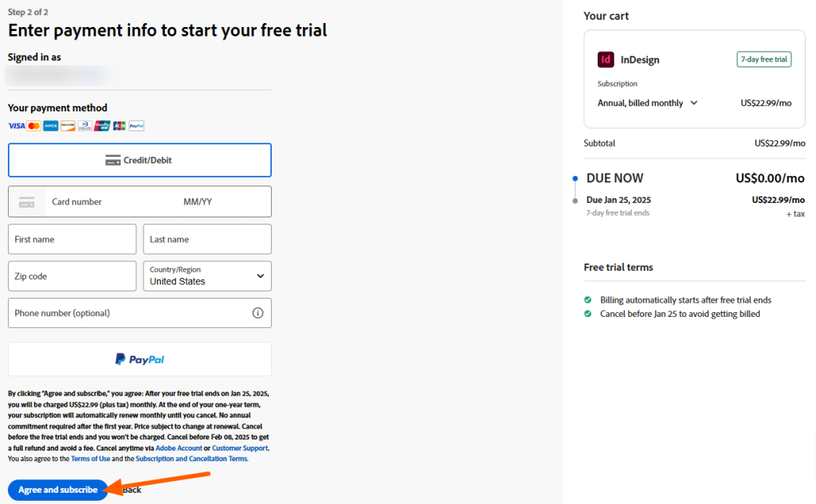
Task: Open the Terms of Use link
Action: click(x=91, y=459)
